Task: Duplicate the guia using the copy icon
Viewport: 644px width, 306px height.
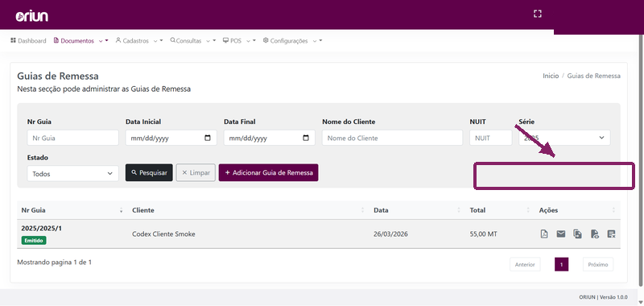Action: click(577, 234)
